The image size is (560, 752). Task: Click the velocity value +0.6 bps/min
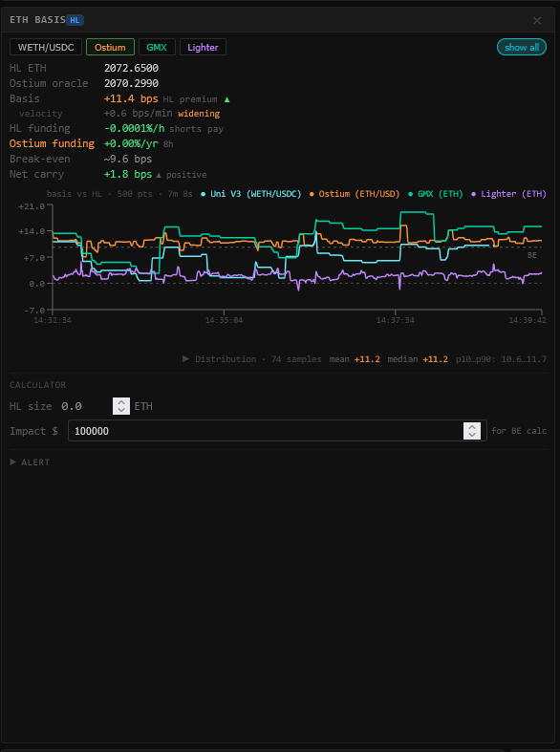pos(138,114)
